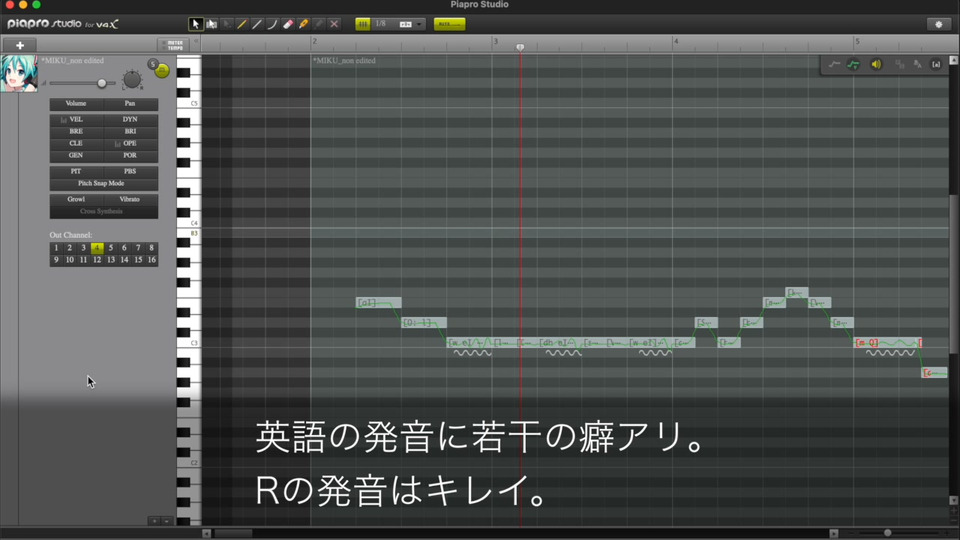Solo the MIKU track with S button
The width and height of the screenshot is (960, 540).
click(x=152, y=64)
